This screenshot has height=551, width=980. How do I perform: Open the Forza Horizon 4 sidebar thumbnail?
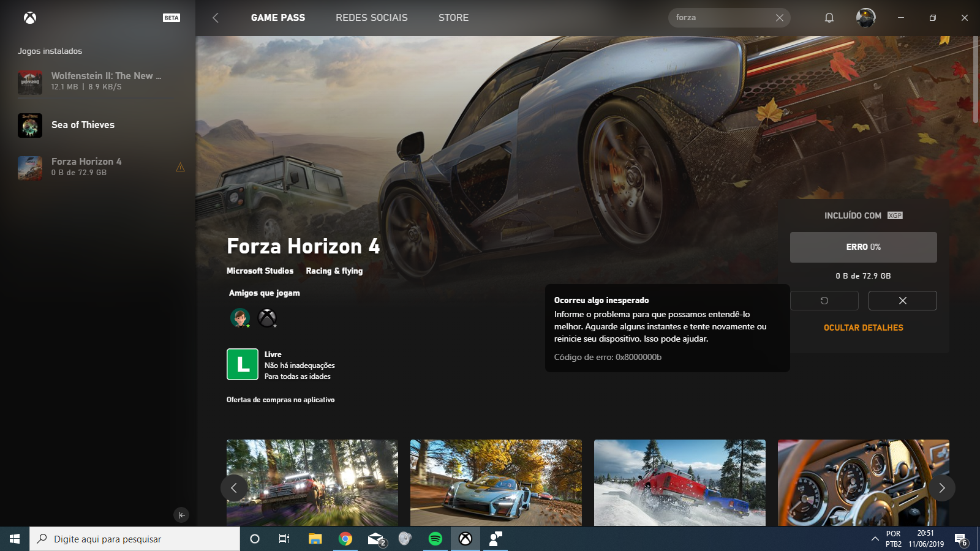pyautogui.click(x=30, y=168)
